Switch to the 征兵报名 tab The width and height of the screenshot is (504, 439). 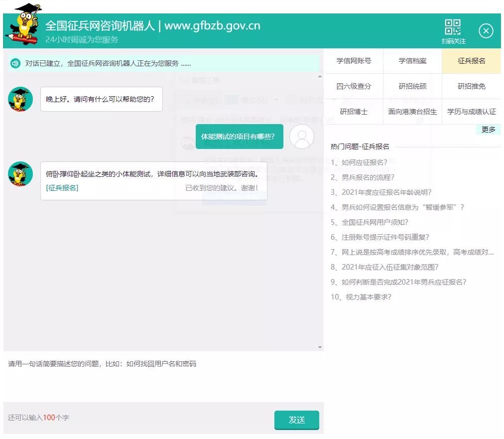point(471,60)
